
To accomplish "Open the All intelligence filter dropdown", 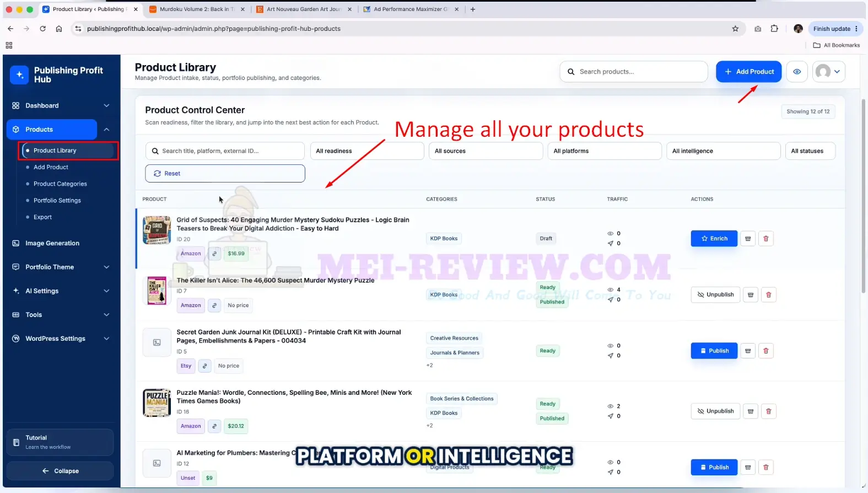I will pos(723,151).
